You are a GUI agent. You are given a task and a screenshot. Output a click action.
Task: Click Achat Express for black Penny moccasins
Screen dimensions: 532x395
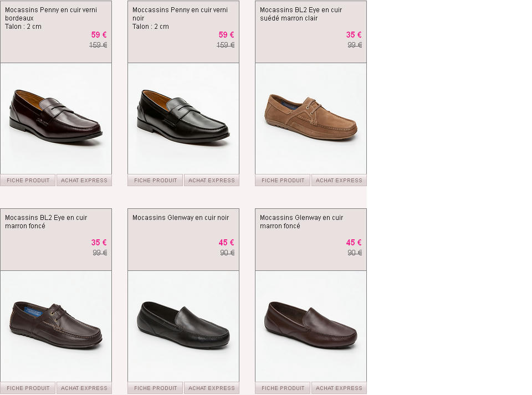point(212,181)
